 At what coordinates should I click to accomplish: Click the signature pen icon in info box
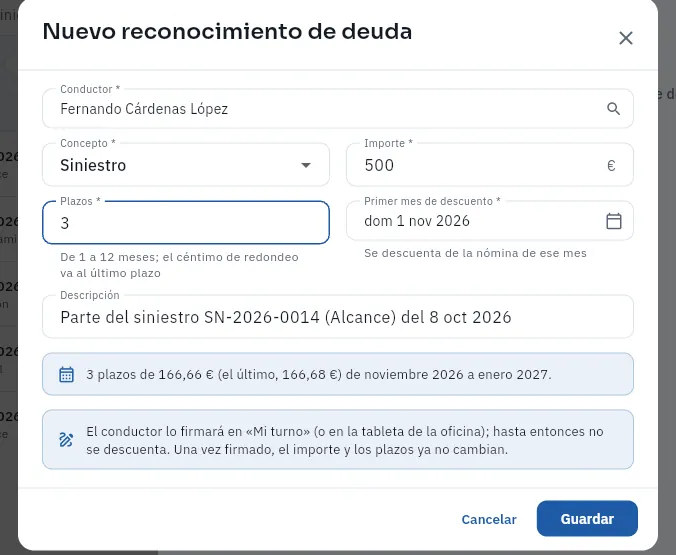pos(66,440)
